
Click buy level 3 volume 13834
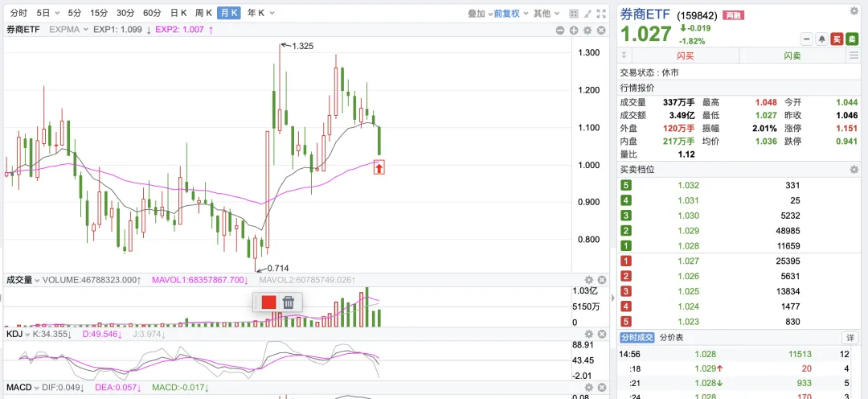click(x=789, y=291)
